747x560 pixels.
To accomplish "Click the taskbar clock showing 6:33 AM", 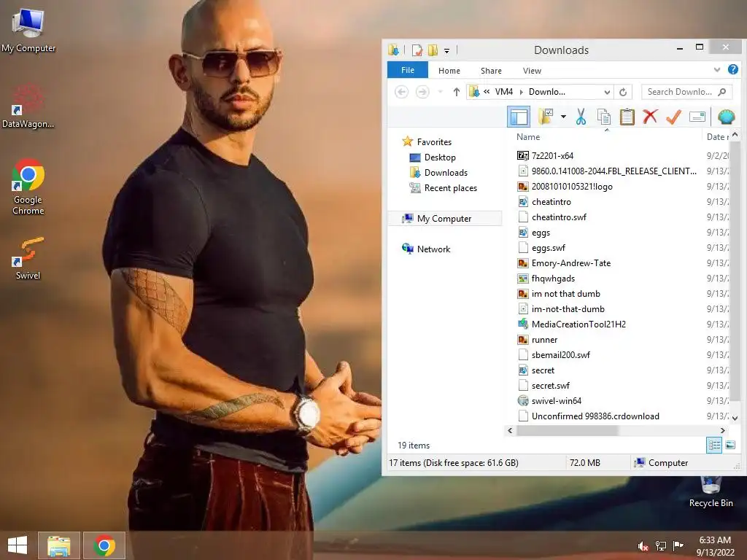I will coord(715,545).
